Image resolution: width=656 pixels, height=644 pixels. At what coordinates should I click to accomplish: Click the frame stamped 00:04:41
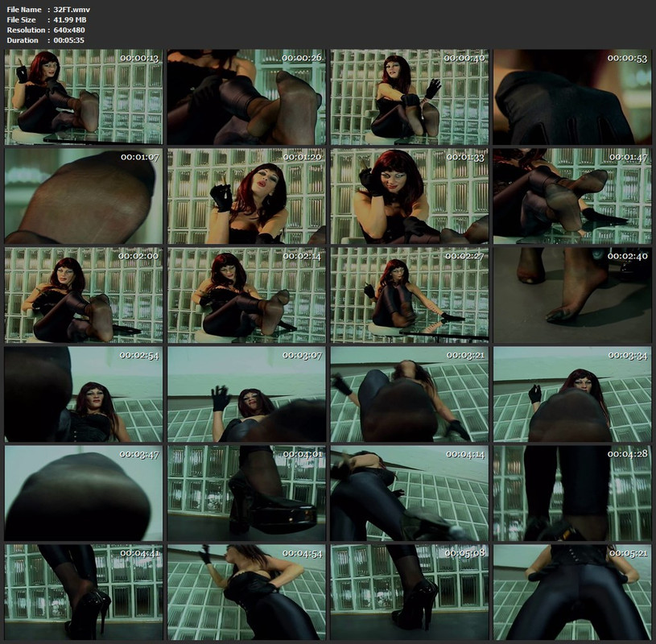(x=84, y=592)
